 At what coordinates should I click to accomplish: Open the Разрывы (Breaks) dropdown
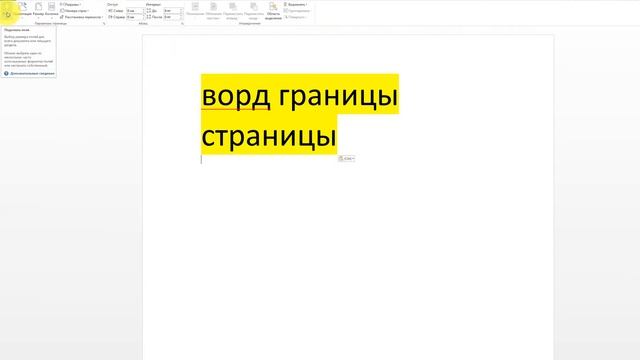[71, 4]
